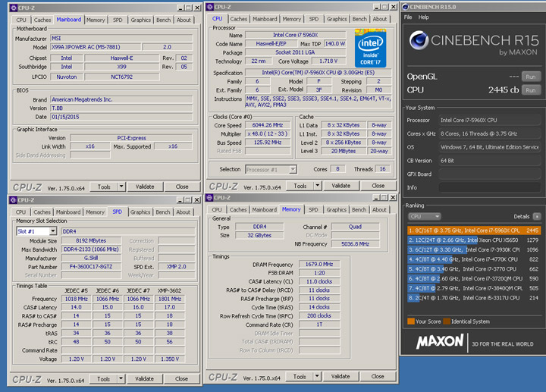This screenshot has width=546, height=392.
Task: Click the Intel Core i7 logo badge
Action: coord(370,49)
